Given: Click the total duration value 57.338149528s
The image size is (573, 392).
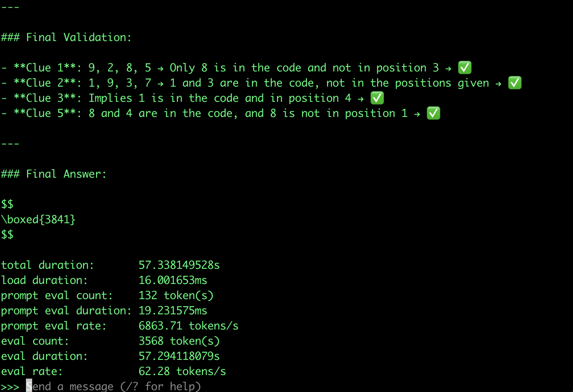Looking at the screenshot, I should (179, 265).
